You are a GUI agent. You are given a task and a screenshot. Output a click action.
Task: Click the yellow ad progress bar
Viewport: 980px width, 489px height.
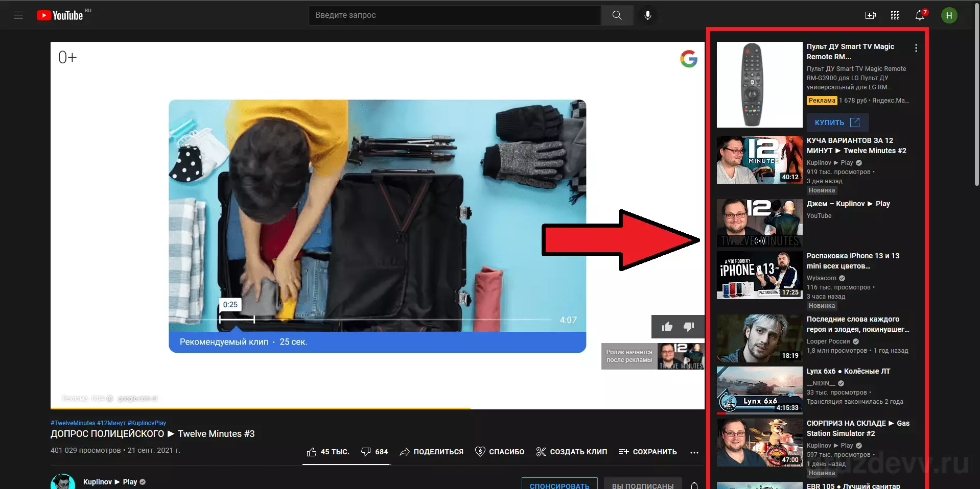tap(261, 408)
